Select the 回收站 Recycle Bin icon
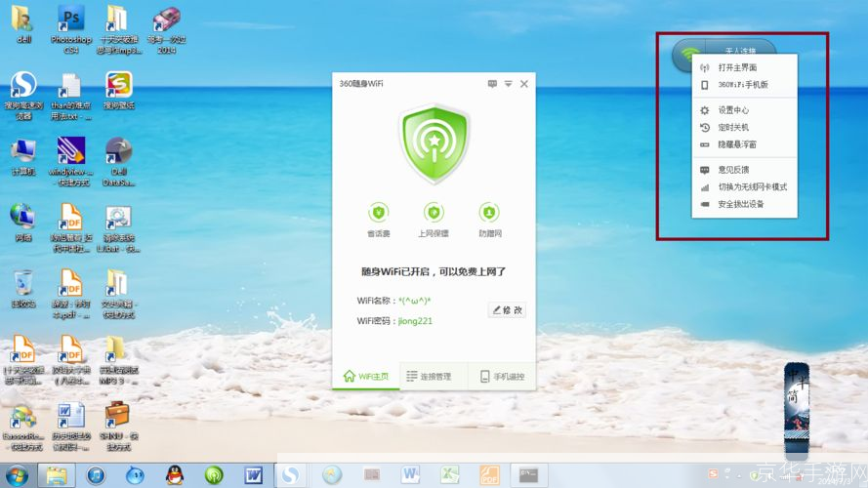 pos(23,288)
